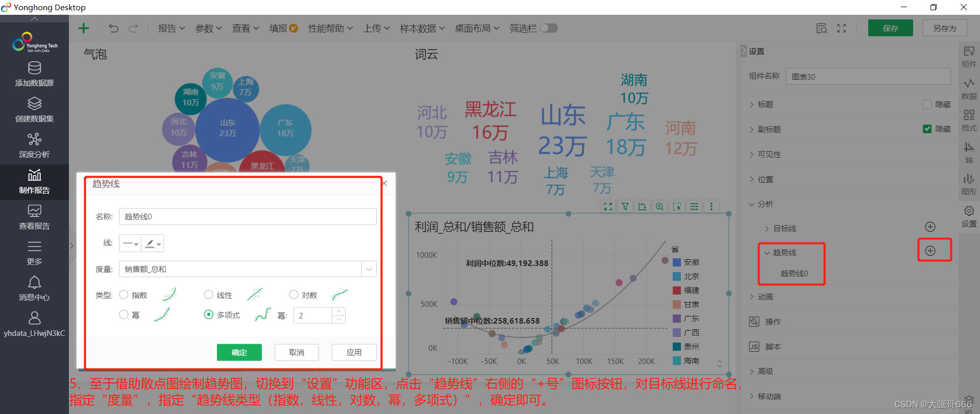Click the top toolbar fullscreen icon

tap(842, 29)
